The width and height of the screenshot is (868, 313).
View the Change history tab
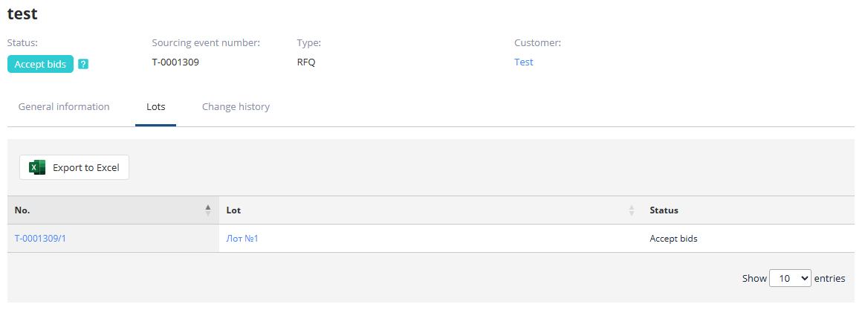tap(236, 107)
